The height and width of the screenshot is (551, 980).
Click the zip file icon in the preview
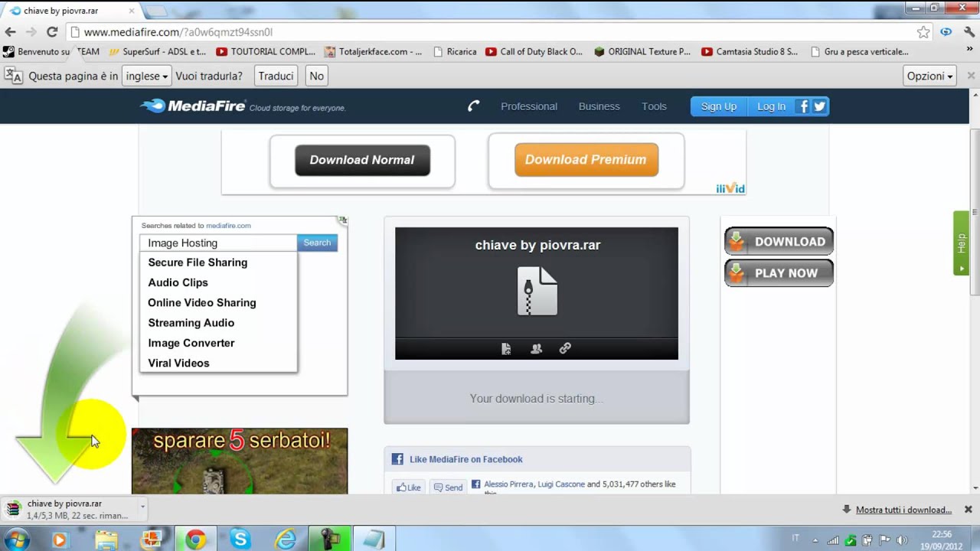click(537, 291)
